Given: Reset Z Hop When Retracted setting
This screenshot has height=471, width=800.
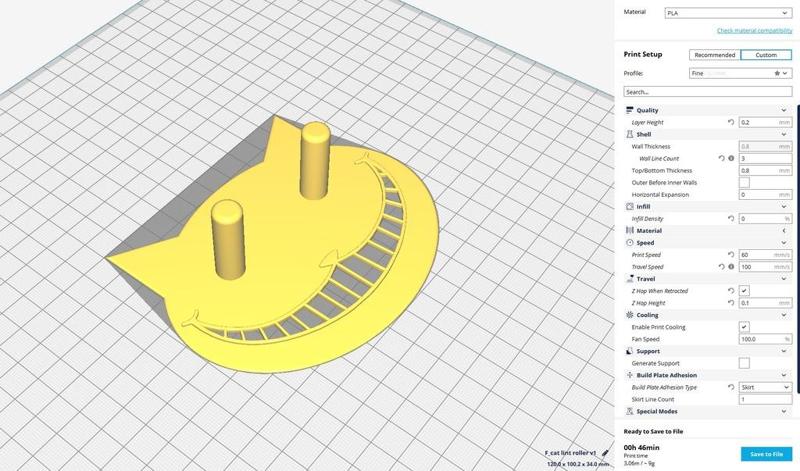Looking at the screenshot, I should [x=731, y=291].
